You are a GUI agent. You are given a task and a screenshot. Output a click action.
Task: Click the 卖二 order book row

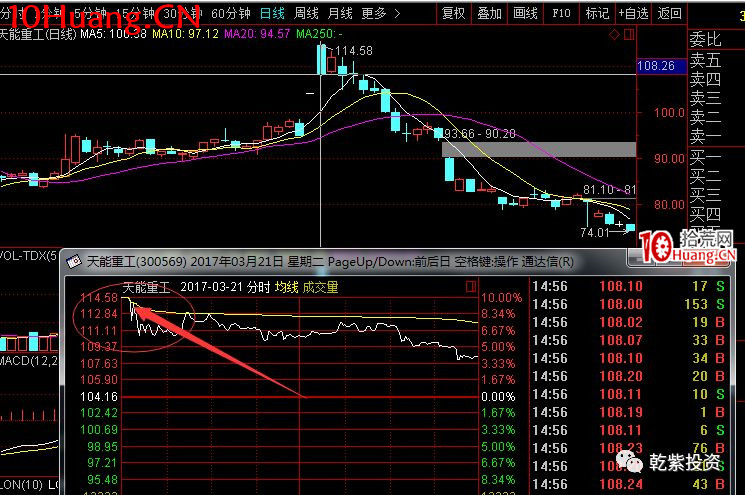[706, 117]
